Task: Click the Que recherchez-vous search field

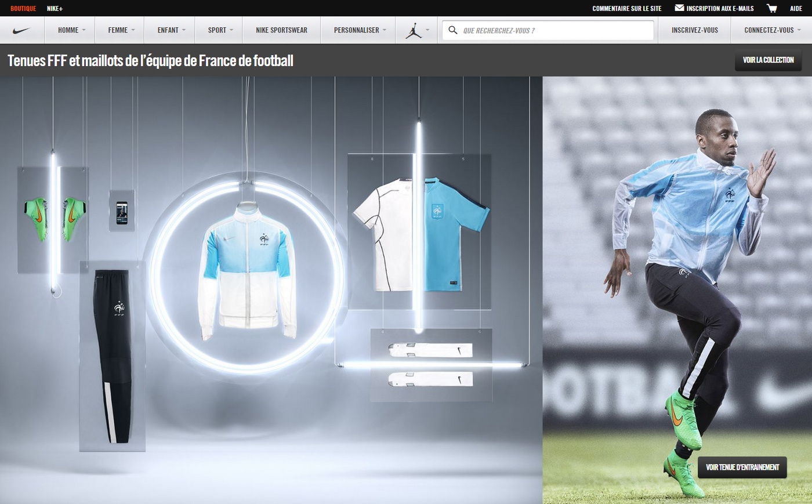Action: tap(554, 30)
